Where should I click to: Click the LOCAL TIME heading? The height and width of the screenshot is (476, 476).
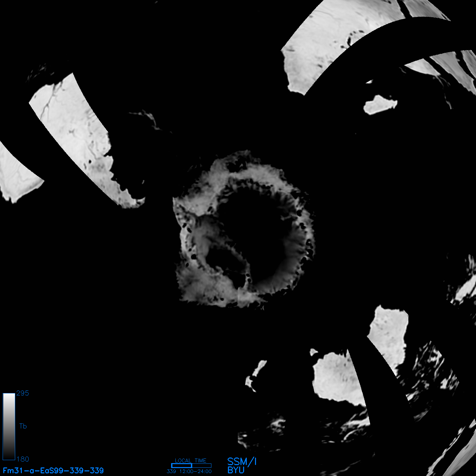tap(191, 460)
